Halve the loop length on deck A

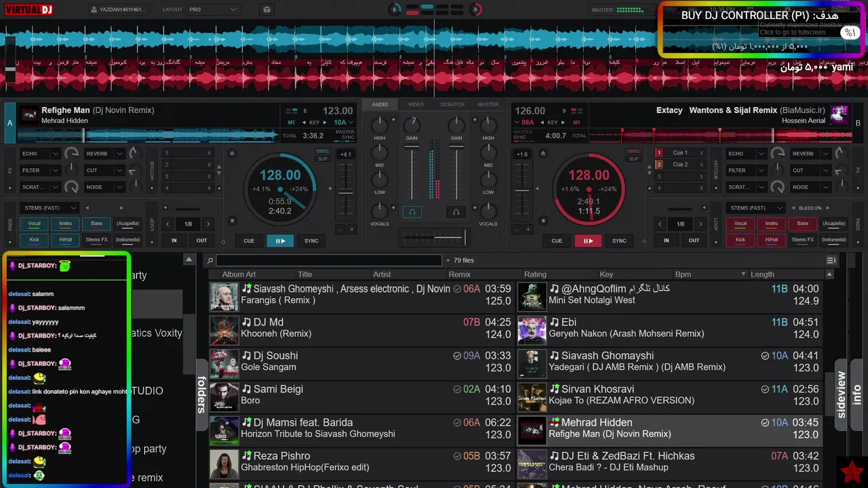pyautogui.click(x=167, y=224)
